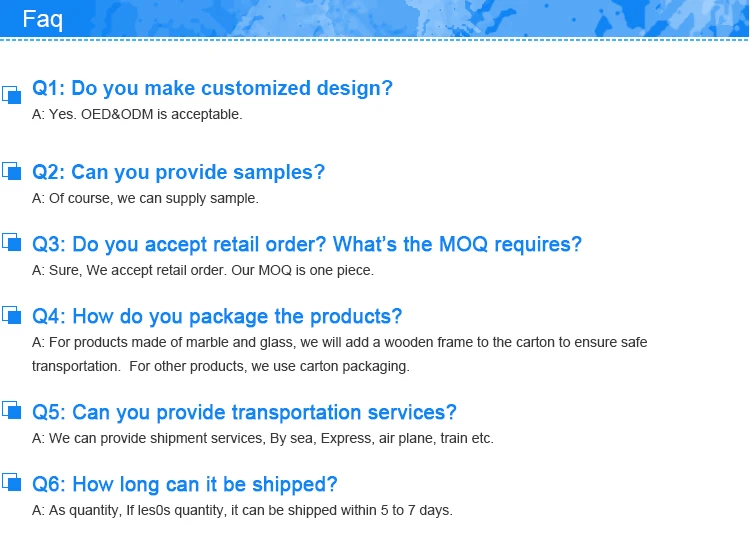Click the answer listing sea, Express, air shipment
Screen dimensions: 750x552
263,438
